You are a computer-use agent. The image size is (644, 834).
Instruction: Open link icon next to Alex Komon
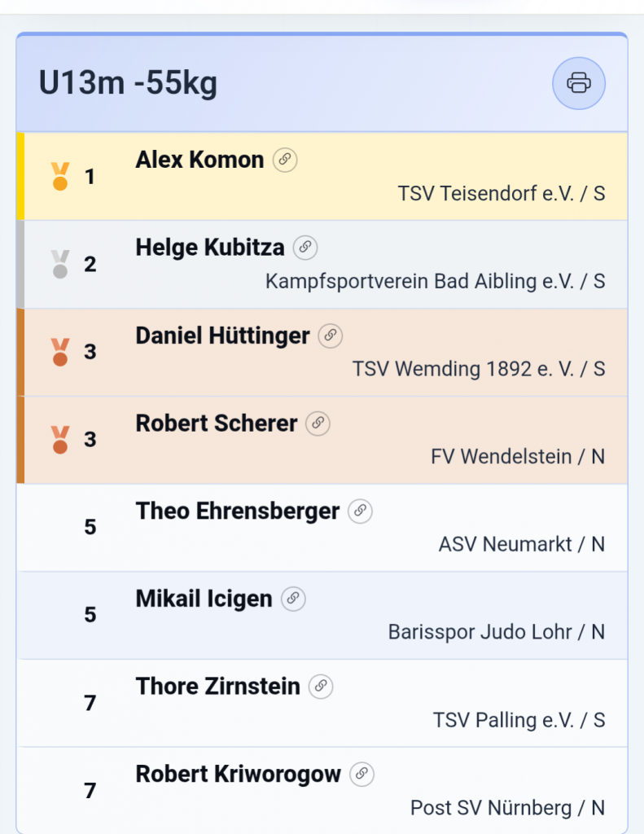click(x=285, y=160)
